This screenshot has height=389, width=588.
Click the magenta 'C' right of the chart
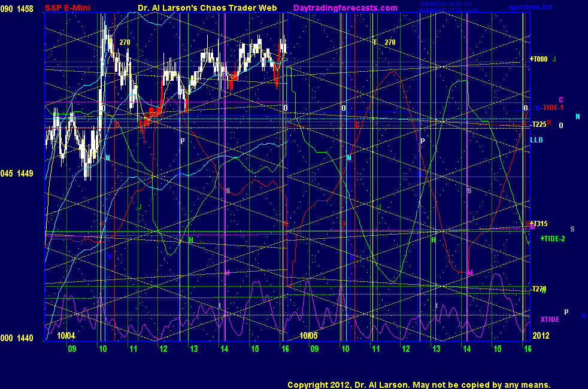coord(561,100)
